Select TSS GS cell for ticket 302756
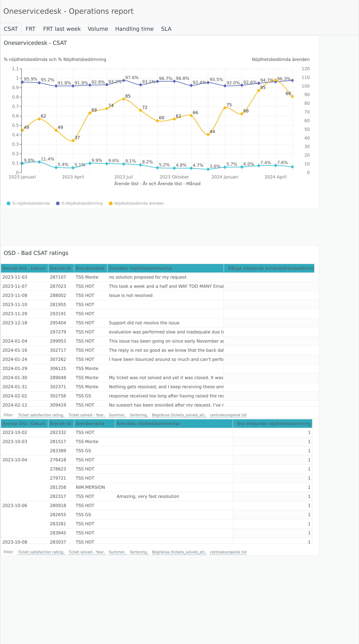The height and width of the screenshot is (644, 359). point(91,396)
